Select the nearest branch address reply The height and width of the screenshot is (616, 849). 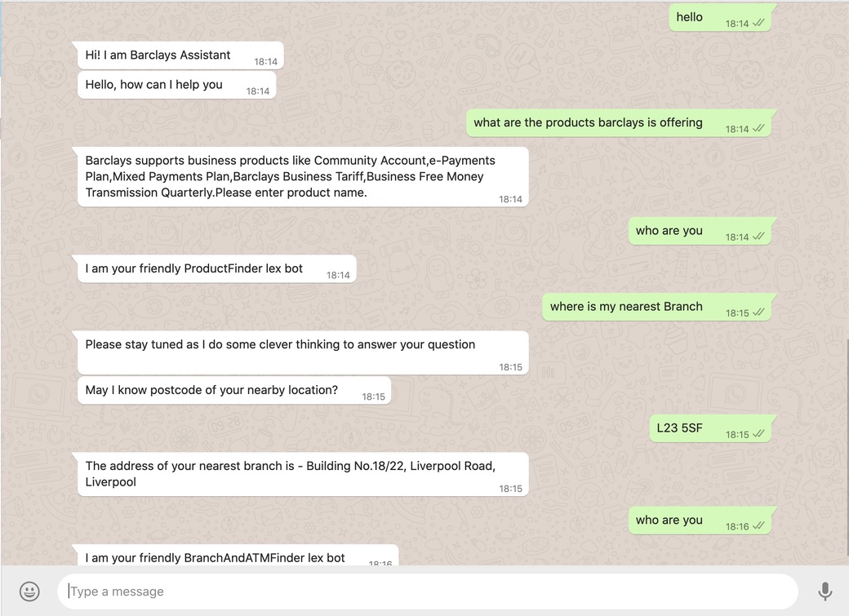pyautogui.click(x=303, y=474)
